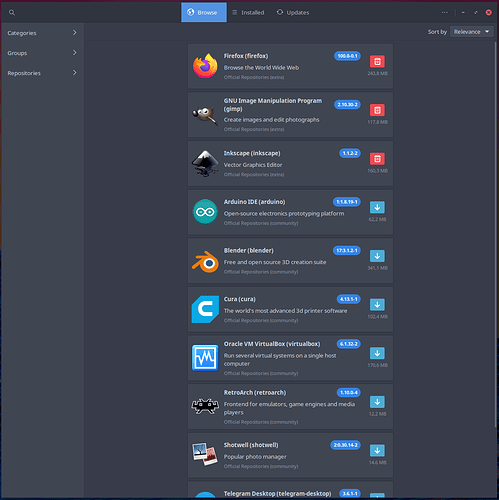Remove Firefox with the red trash icon
Viewport: 499px width, 500px height.
point(377,61)
